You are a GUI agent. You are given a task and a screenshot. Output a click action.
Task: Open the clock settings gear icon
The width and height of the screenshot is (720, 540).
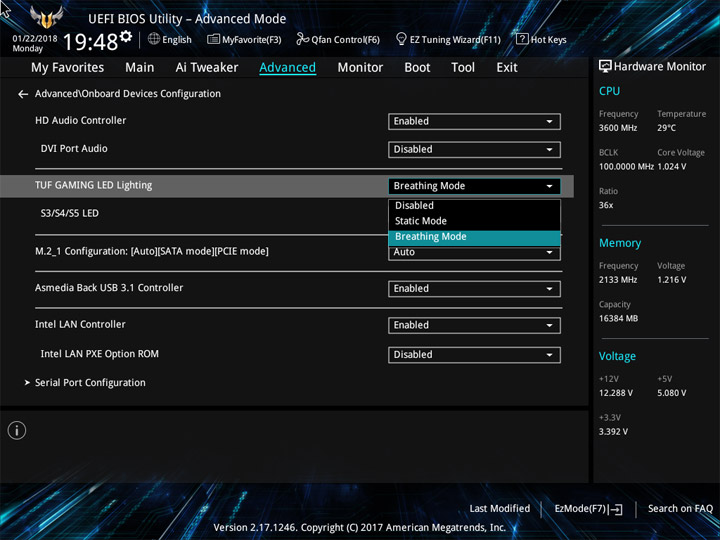click(x=126, y=36)
